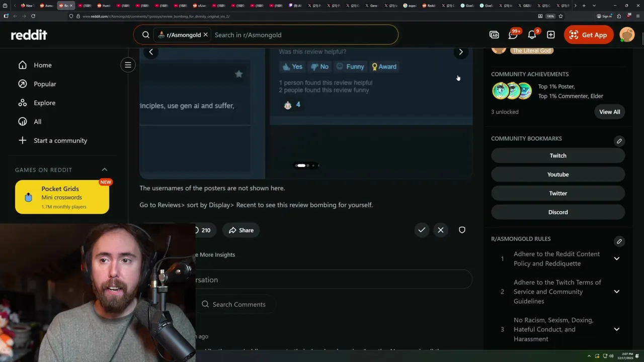Open the Twitter bookmark
644x362 pixels.
(x=558, y=193)
